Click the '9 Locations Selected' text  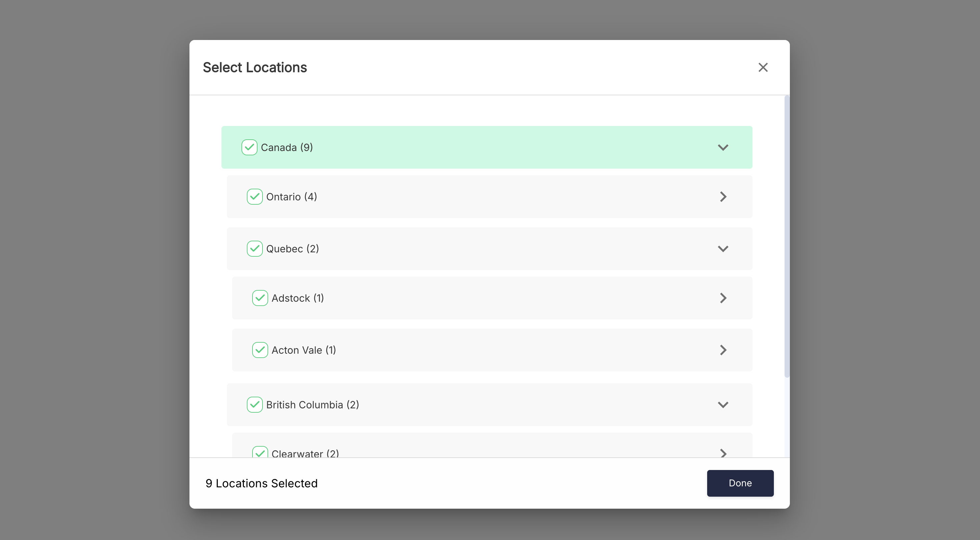[x=262, y=483]
